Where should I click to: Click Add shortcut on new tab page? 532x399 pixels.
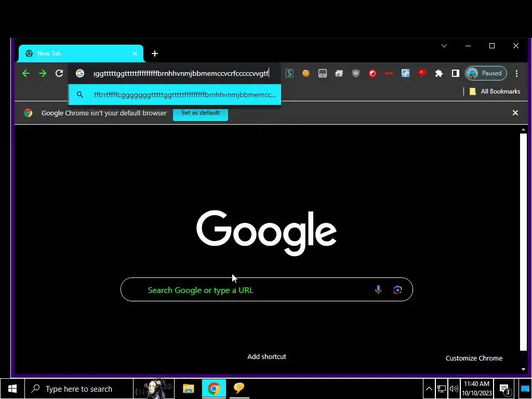[x=267, y=356]
